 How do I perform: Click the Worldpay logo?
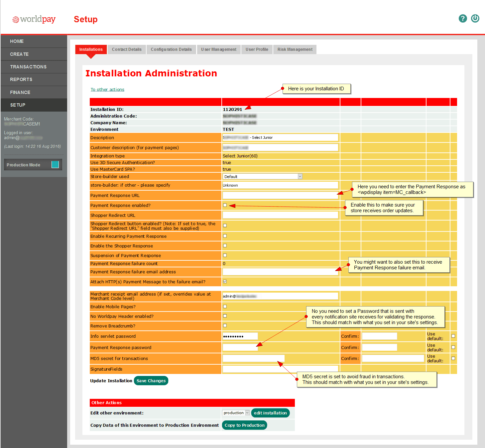coord(34,19)
